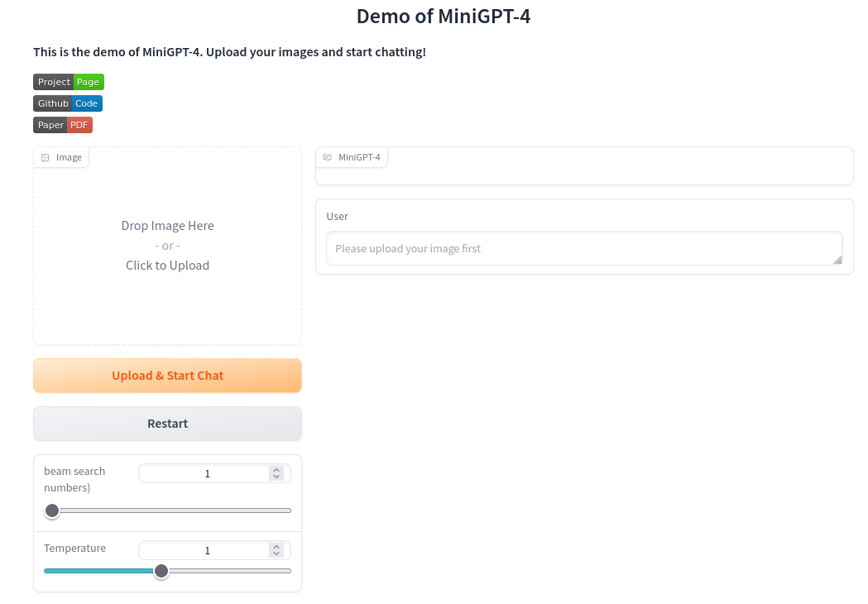Click the Temperature slider handle
868x604 pixels.
click(x=161, y=571)
